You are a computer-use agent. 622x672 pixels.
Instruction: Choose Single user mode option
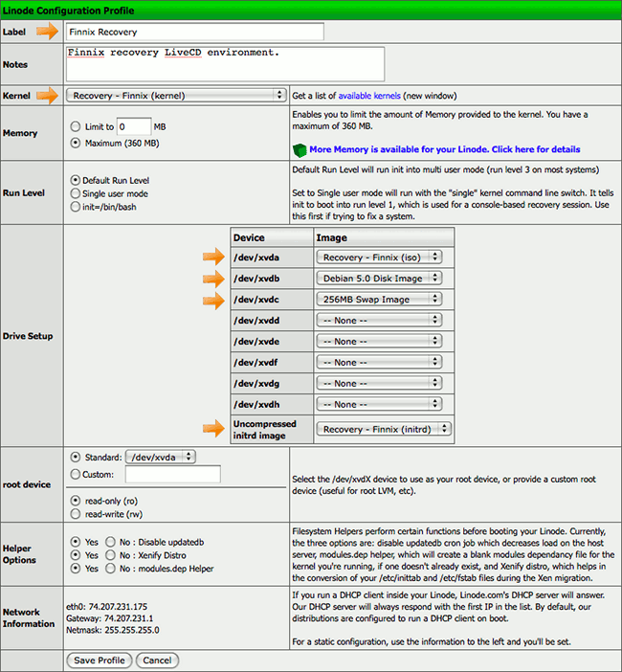(x=76, y=193)
